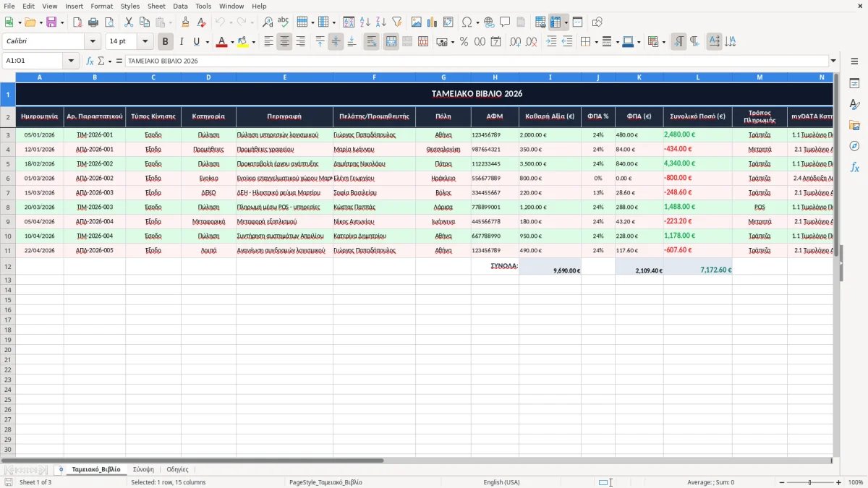Open the Format menu
The height and width of the screenshot is (488, 868).
pyautogui.click(x=102, y=6)
